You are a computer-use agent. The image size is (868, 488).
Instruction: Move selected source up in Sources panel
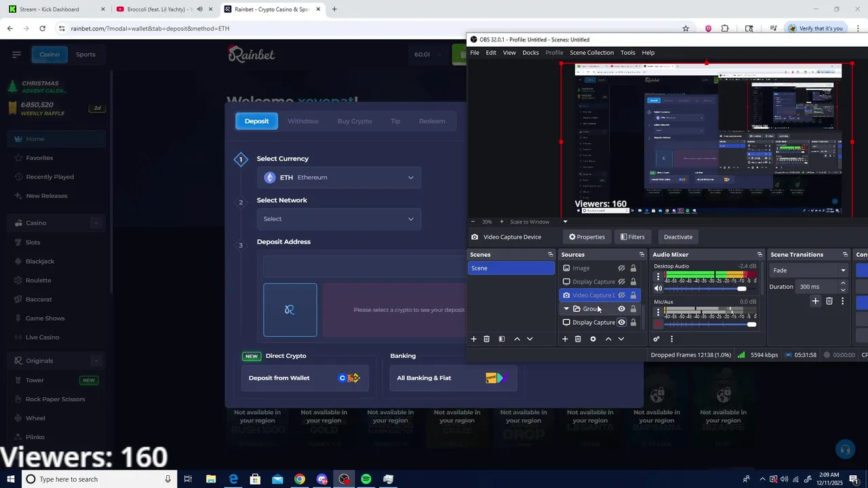[608, 339]
